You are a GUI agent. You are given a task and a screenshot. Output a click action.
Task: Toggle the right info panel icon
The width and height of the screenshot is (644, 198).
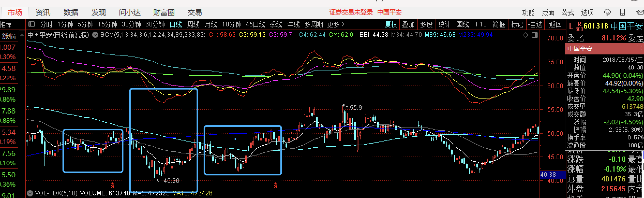pyautogui.click(x=535, y=35)
